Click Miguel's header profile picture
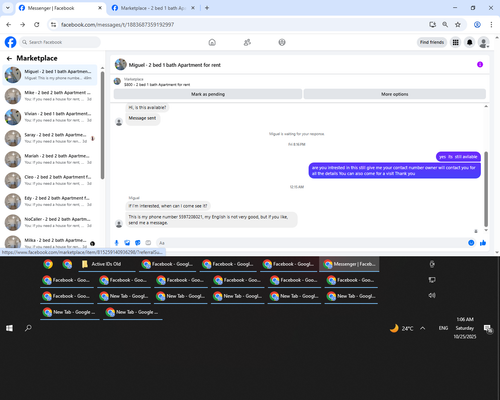500x400 pixels. click(121, 65)
